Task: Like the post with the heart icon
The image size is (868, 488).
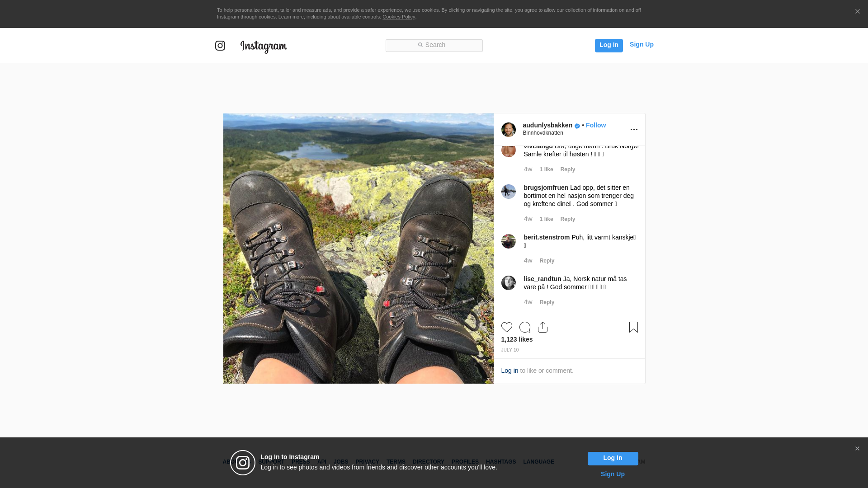Action: pyautogui.click(x=507, y=327)
